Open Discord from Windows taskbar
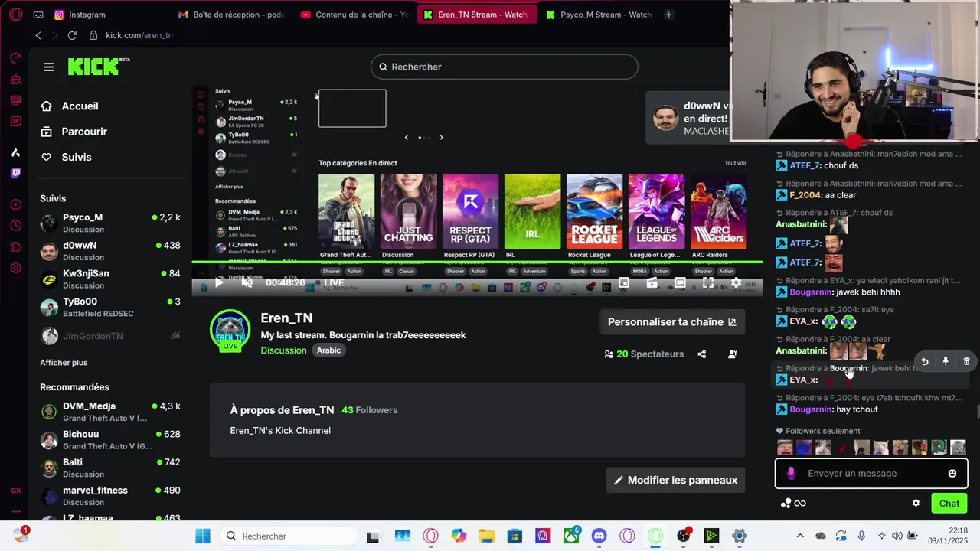Viewport: 980px width, 551px height. [599, 536]
